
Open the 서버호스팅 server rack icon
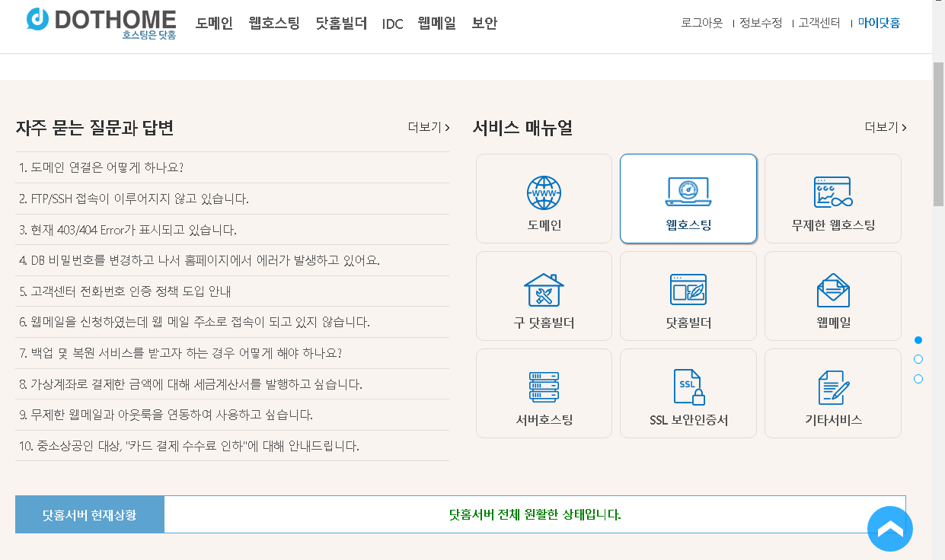[544, 387]
